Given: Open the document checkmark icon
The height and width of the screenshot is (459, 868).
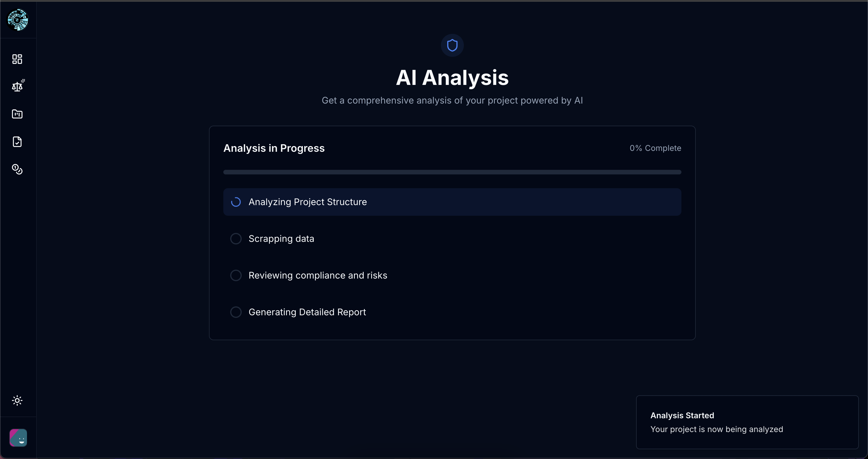Looking at the screenshot, I should pos(17,142).
